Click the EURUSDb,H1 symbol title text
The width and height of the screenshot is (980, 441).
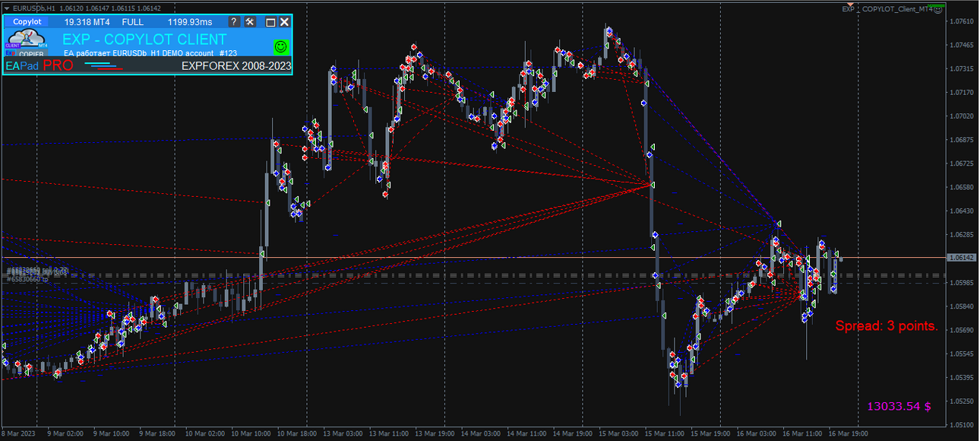tap(35, 8)
